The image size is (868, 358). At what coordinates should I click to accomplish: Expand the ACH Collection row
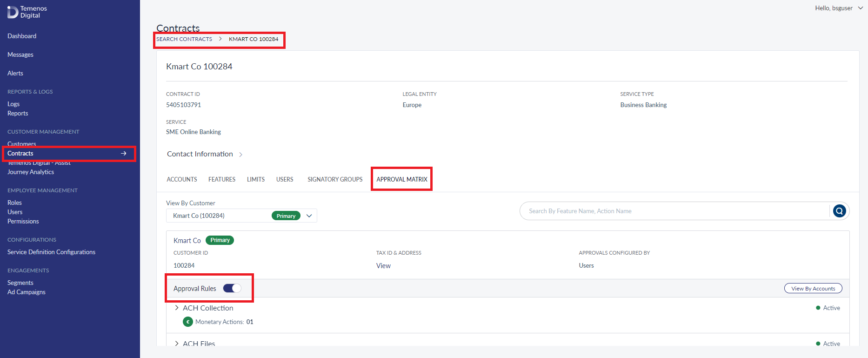point(177,308)
